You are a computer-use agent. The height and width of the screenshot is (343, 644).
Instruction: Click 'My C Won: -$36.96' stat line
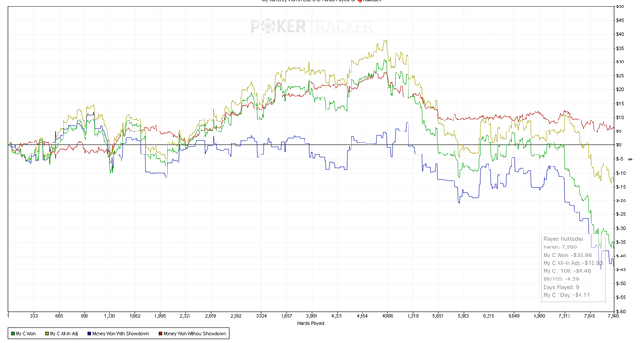click(568, 255)
